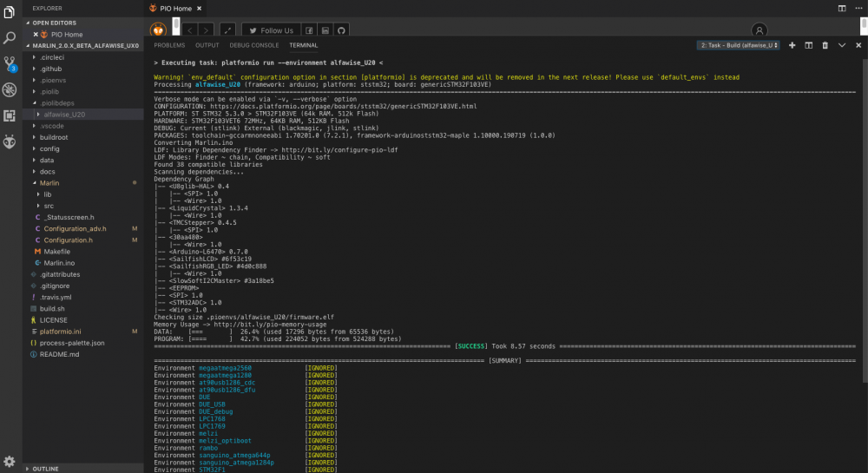The height and width of the screenshot is (473, 868).
Task: Open the Debug view icon
Action: coord(10,89)
